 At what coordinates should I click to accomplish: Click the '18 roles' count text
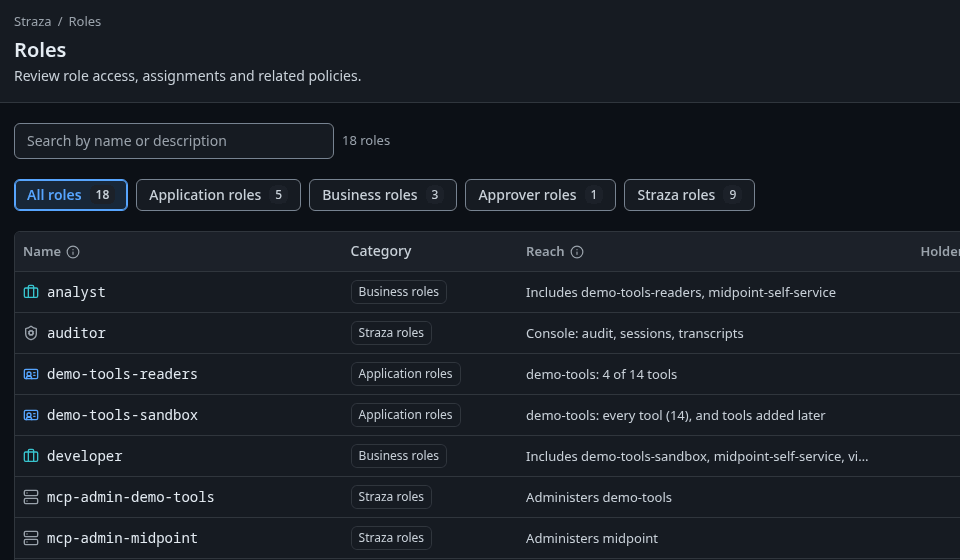(366, 141)
